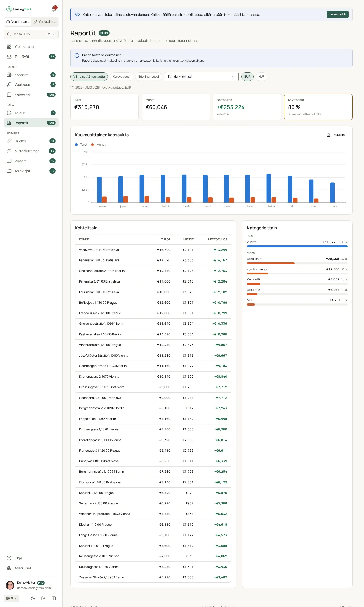Select Edellinen vuosi period

[149, 77]
